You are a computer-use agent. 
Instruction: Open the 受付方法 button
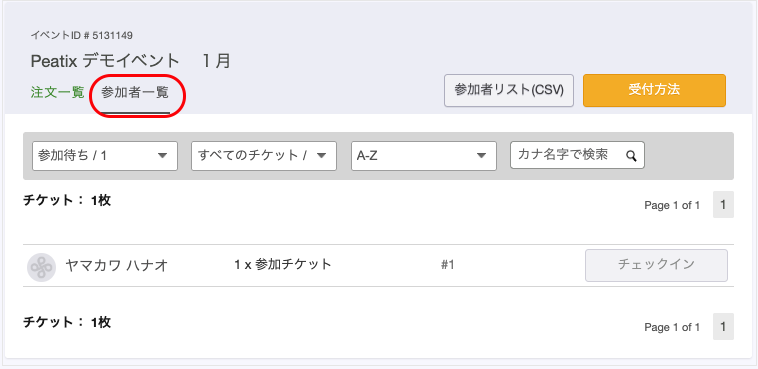click(655, 90)
